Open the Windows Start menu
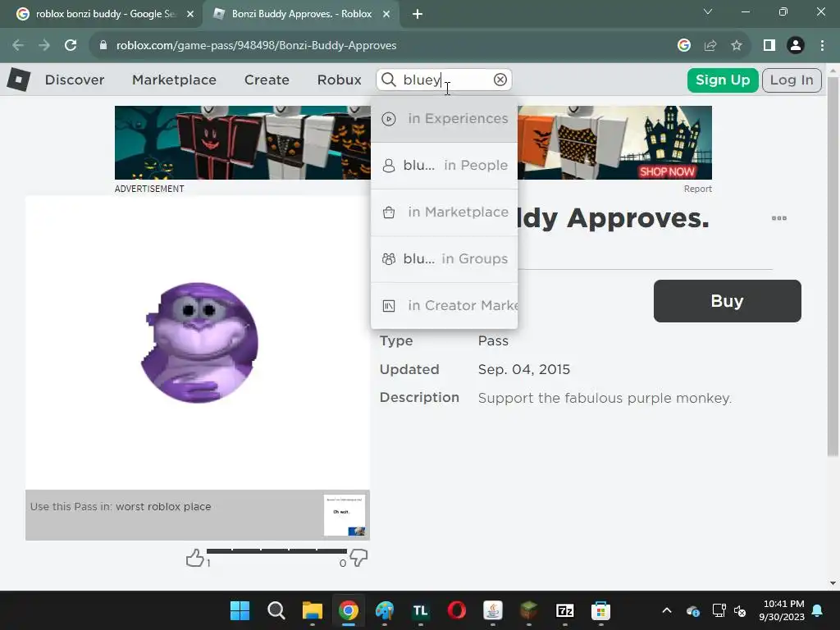Image resolution: width=840 pixels, height=630 pixels. pos(240,610)
